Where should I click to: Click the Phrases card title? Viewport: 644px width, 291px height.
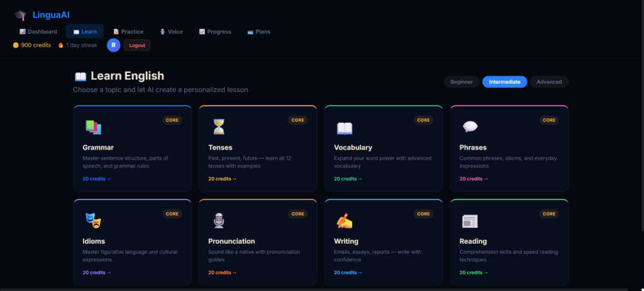pyautogui.click(x=473, y=147)
